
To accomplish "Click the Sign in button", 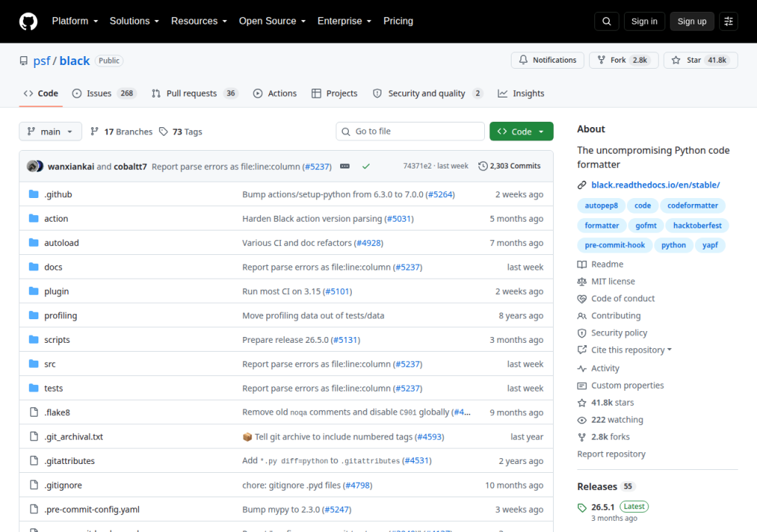I will tap(644, 21).
